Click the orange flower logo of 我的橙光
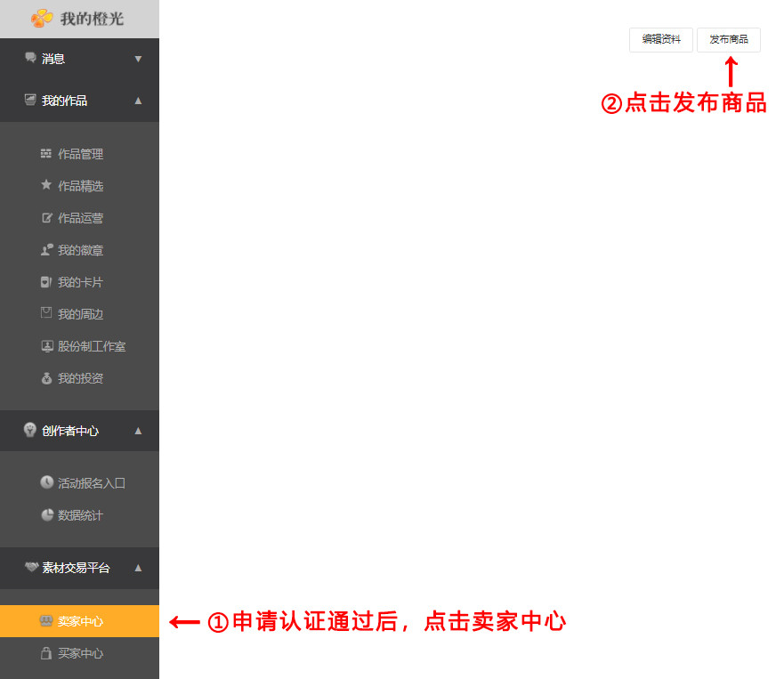The image size is (784, 679). pyautogui.click(x=42, y=18)
